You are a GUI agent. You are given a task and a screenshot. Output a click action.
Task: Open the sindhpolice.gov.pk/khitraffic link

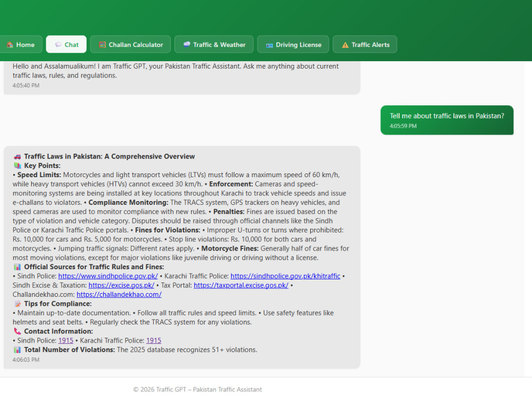pos(285,276)
